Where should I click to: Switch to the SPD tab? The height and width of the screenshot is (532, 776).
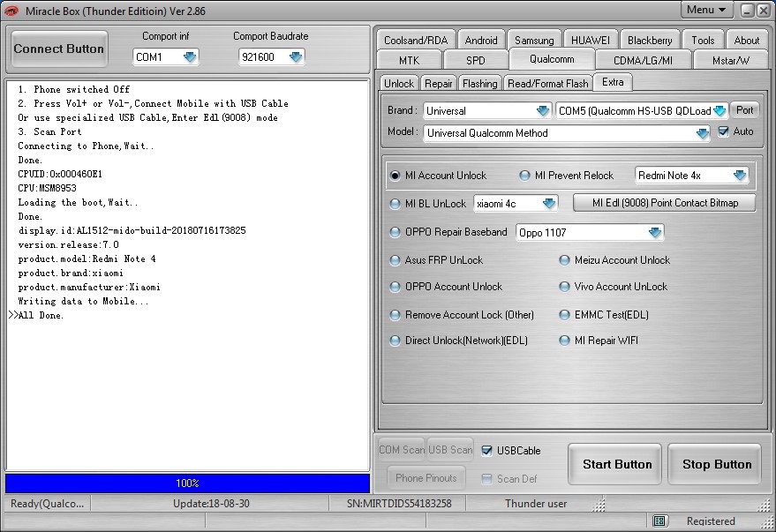pos(476,60)
